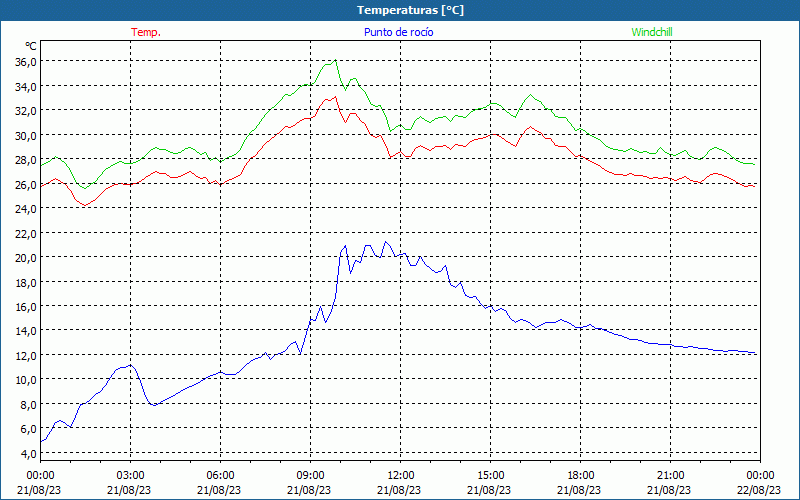Click the 4,0 y-axis value
The width and height of the screenshot is (800, 500).
click(x=28, y=454)
